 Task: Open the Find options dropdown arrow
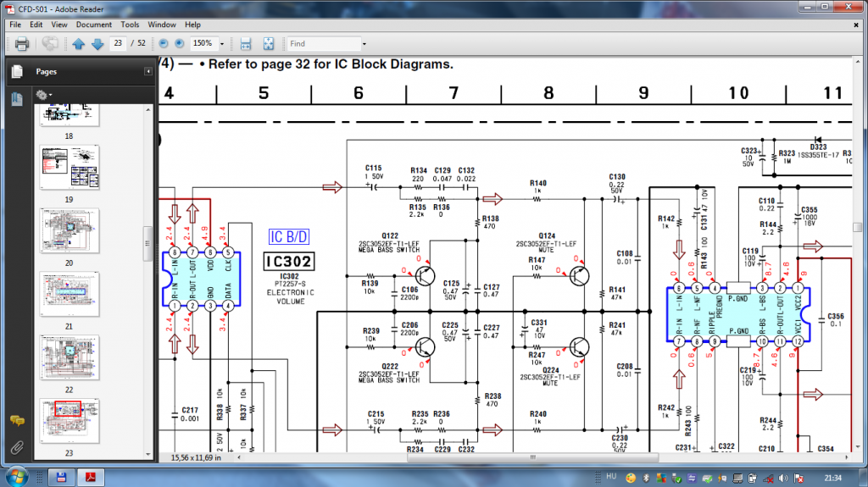tap(364, 44)
